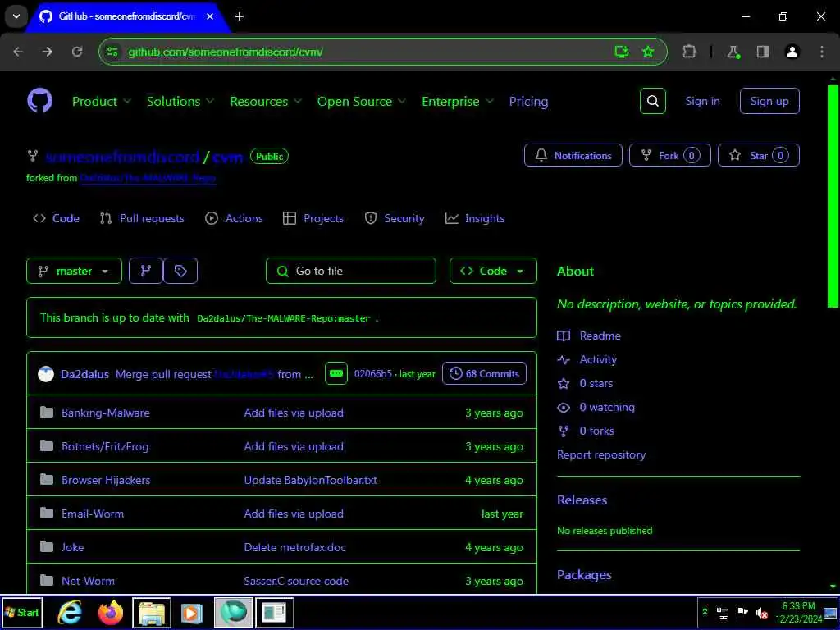Click the Sign in link
The width and height of the screenshot is (840, 630).
pos(702,101)
